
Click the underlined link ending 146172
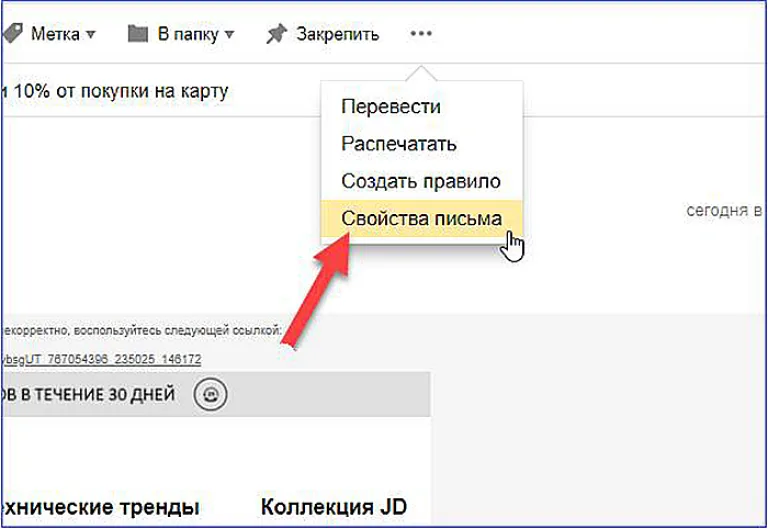click(101, 360)
